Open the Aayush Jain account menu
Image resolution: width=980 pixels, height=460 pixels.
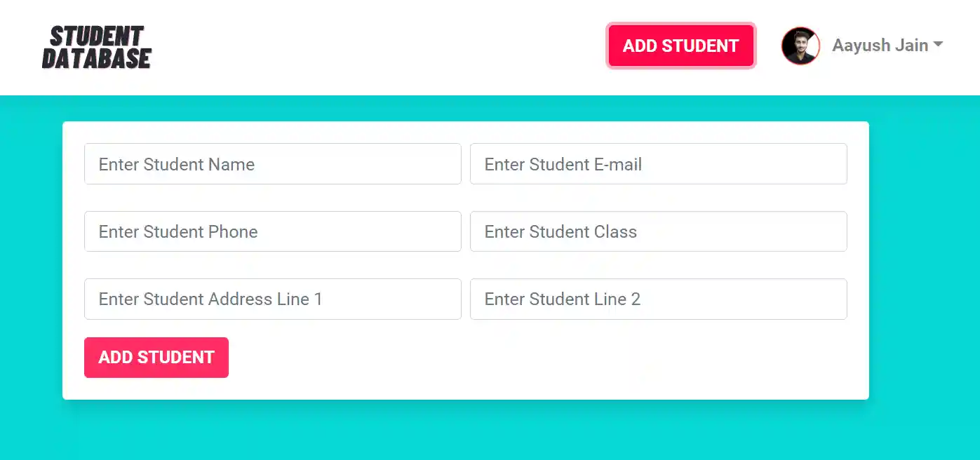click(x=880, y=46)
